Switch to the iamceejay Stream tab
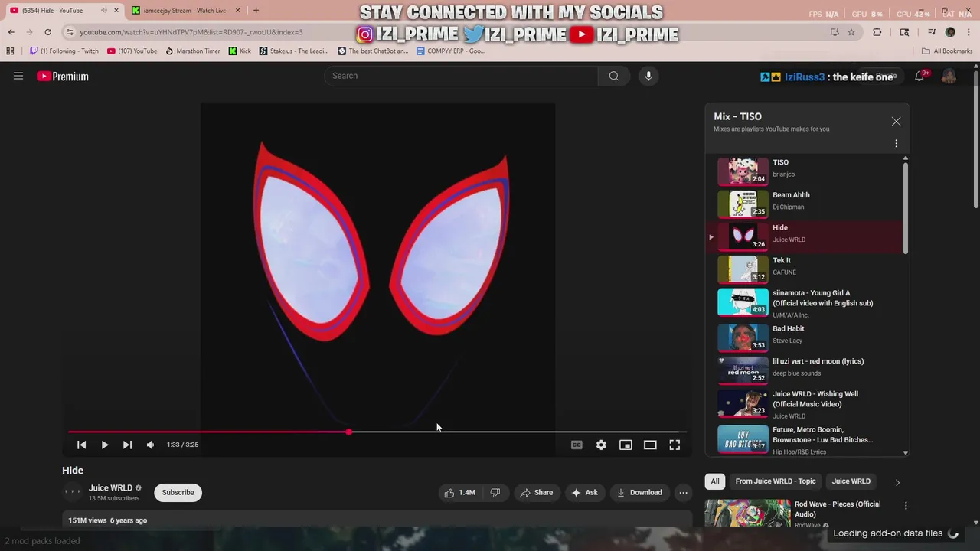This screenshot has height=551, width=980. point(184,11)
